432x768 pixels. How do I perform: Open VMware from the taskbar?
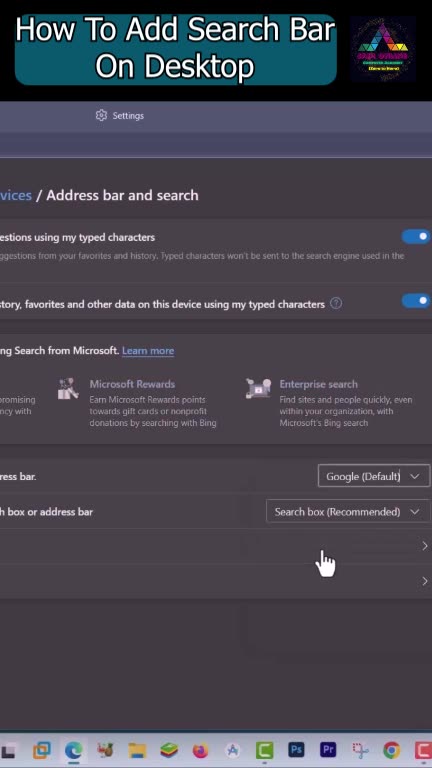pyautogui.click(x=42, y=750)
